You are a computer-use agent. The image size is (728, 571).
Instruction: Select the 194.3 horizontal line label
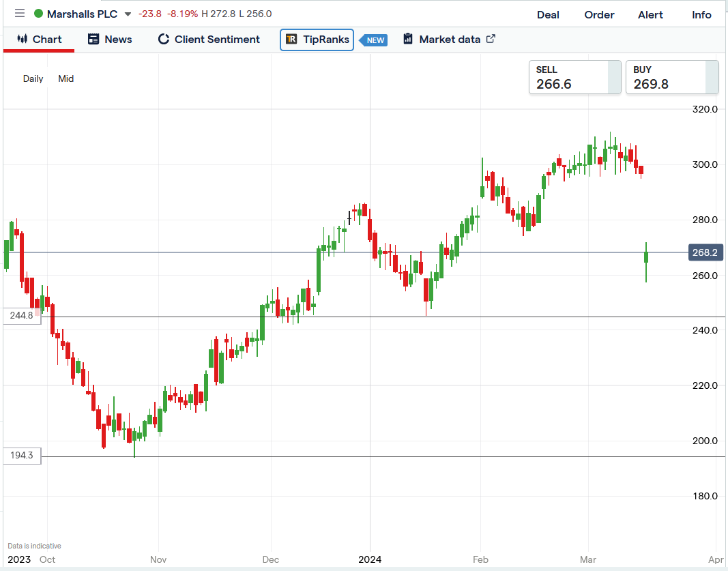[x=22, y=456]
